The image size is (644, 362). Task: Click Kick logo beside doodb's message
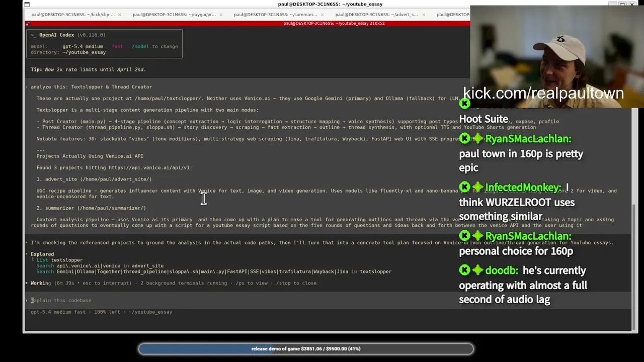tap(464, 270)
